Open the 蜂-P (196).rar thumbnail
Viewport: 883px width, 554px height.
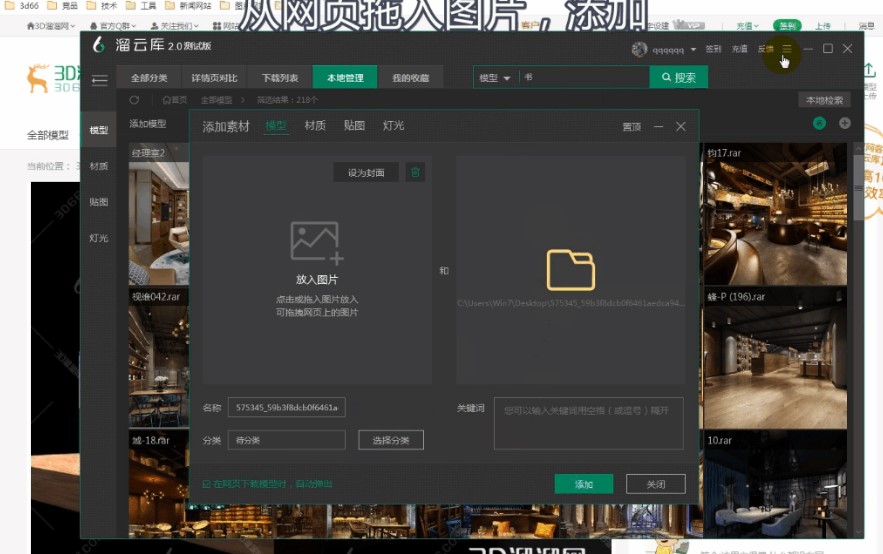click(775, 358)
